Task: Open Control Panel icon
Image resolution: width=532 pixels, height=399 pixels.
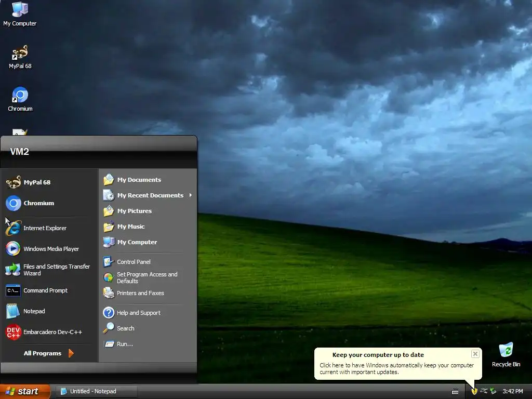Action: point(109,262)
